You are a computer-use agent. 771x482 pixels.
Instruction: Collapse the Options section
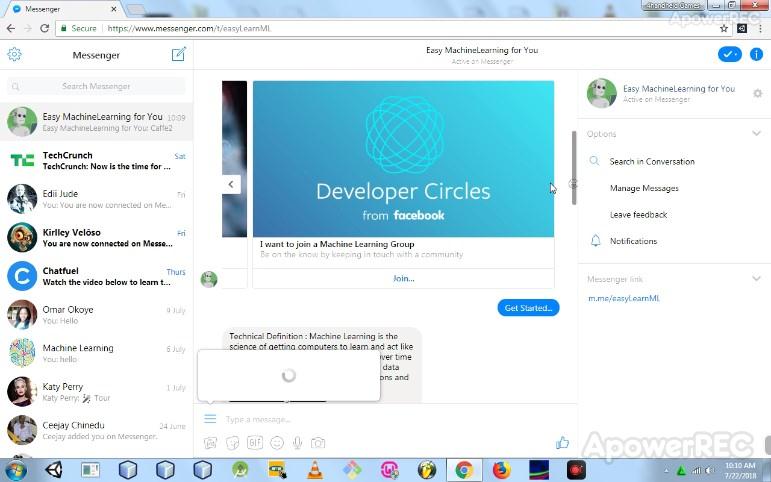point(756,133)
